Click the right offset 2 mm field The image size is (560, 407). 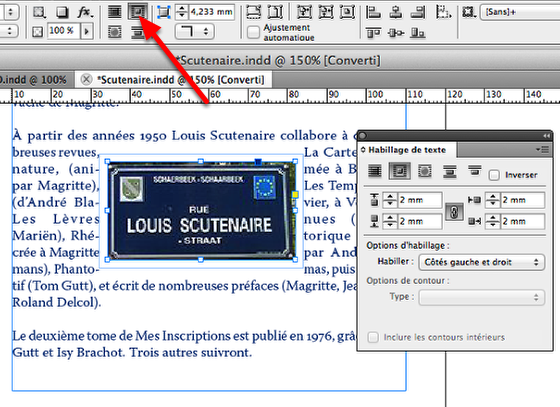522,221
